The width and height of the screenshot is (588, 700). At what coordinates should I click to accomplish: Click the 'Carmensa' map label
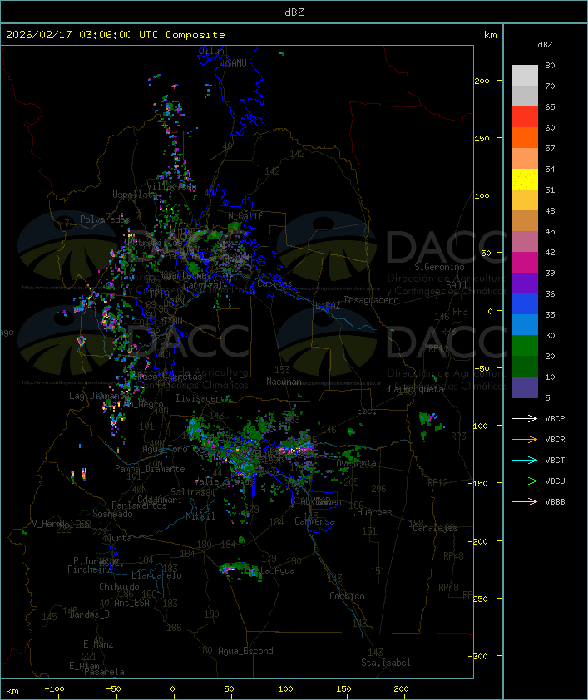pyautogui.click(x=314, y=521)
